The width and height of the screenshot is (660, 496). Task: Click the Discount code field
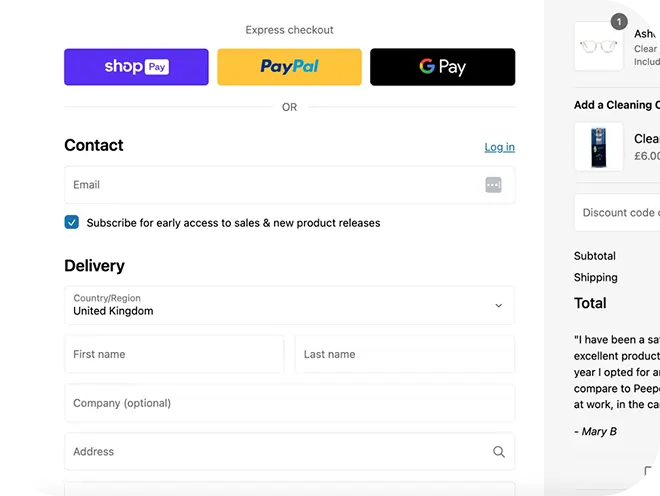[x=618, y=212]
